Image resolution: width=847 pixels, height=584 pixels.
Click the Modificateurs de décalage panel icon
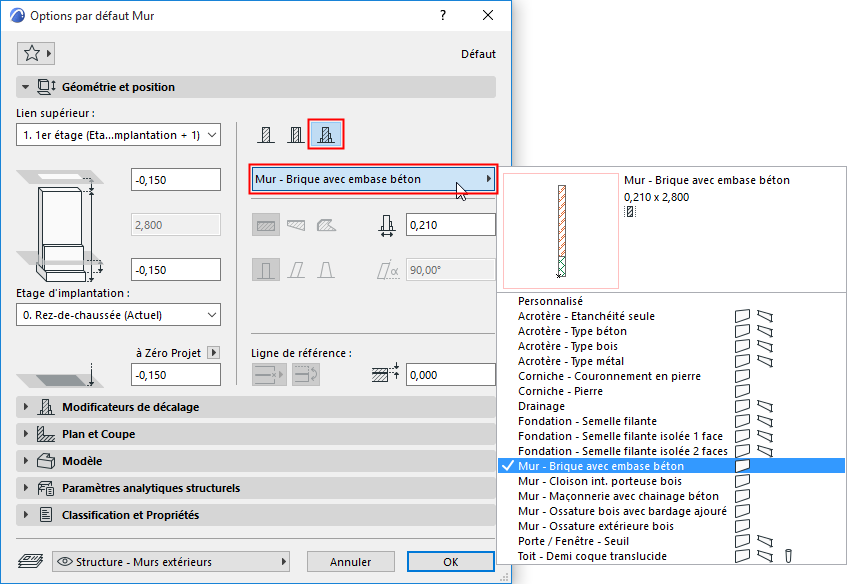point(46,407)
